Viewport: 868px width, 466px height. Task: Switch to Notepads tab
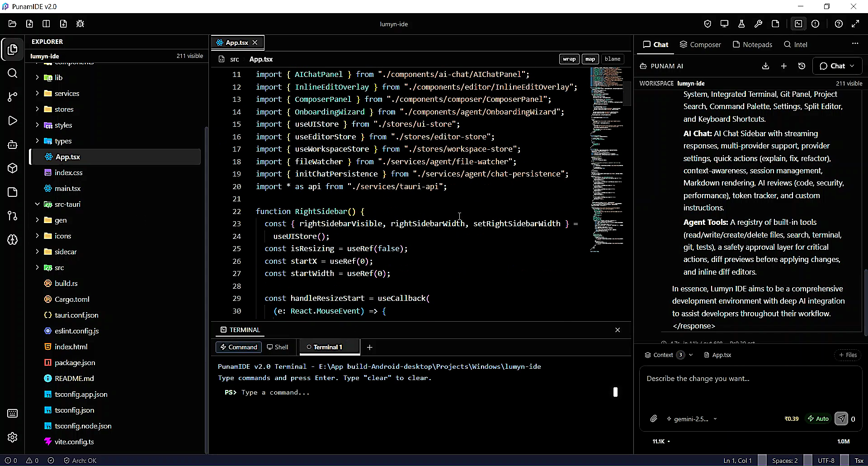click(752, 44)
